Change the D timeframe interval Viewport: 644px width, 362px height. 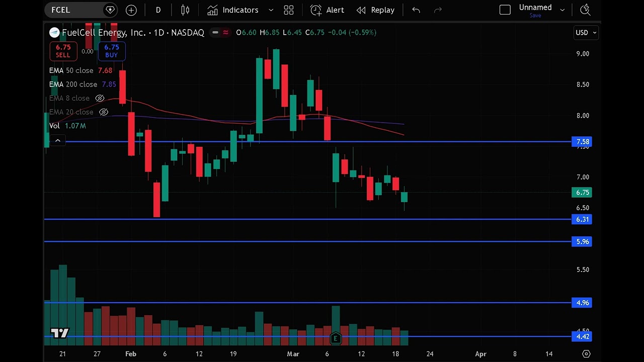click(x=158, y=10)
